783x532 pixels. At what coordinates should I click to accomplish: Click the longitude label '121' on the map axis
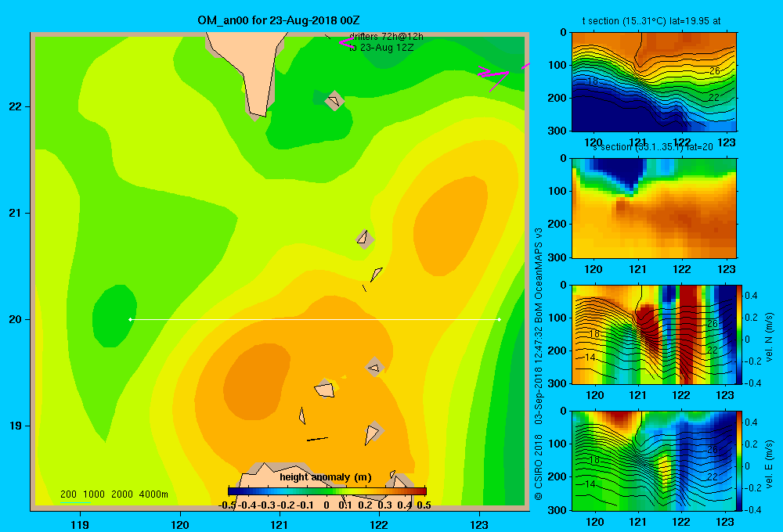pyautogui.click(x=280, y=524)
